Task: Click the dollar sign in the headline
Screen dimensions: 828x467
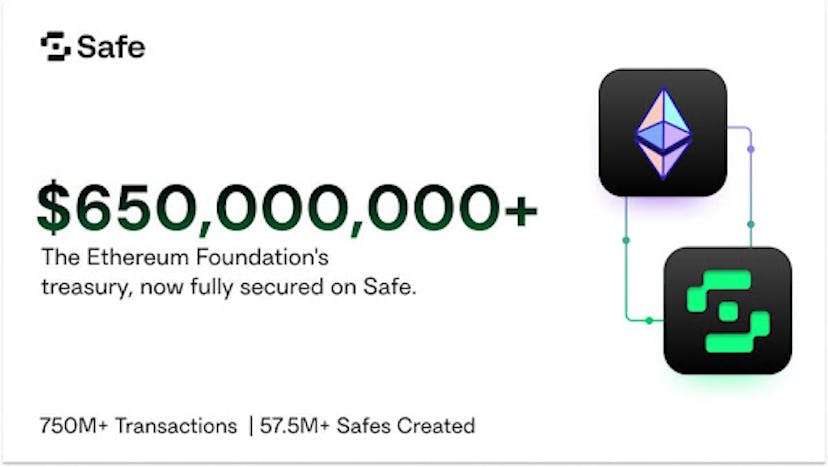Action: pos(54,208)
